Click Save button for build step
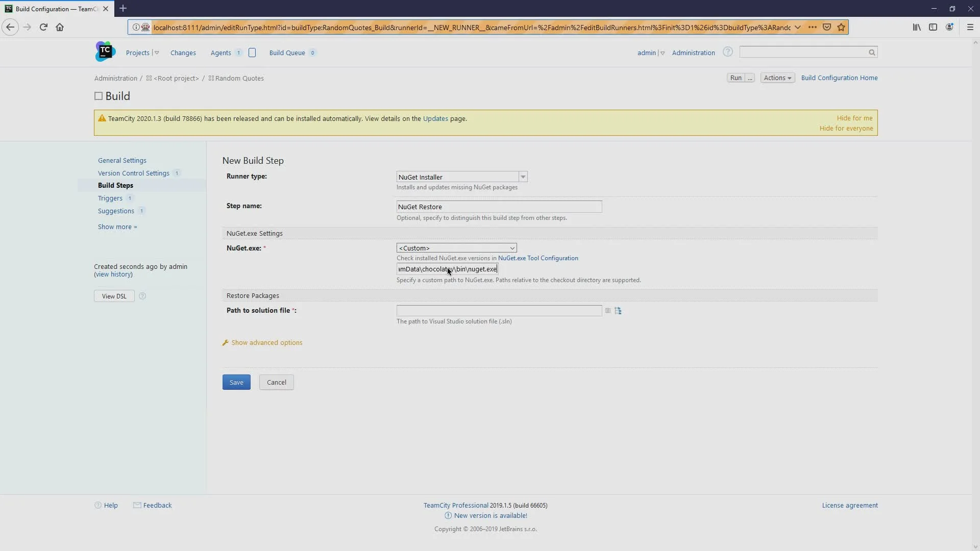The height and width of the screenshot is (551, 980). (x=236, y=382)
